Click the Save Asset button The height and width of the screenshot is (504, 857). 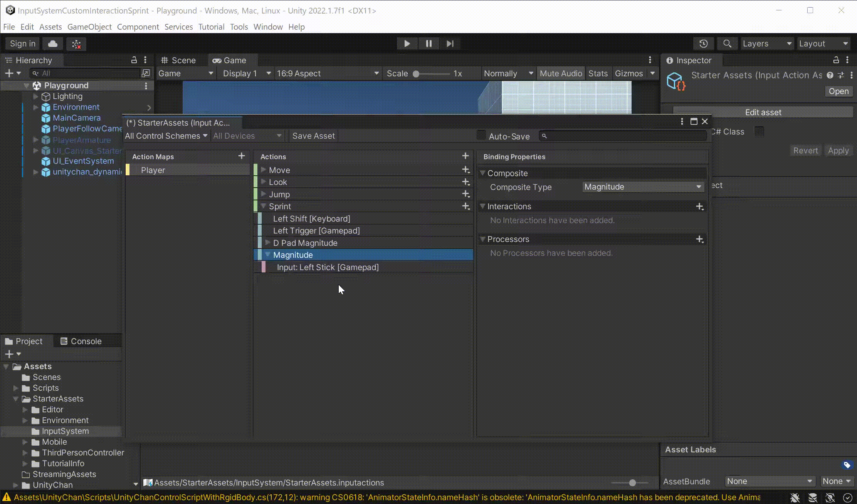(x=313, y=136)
